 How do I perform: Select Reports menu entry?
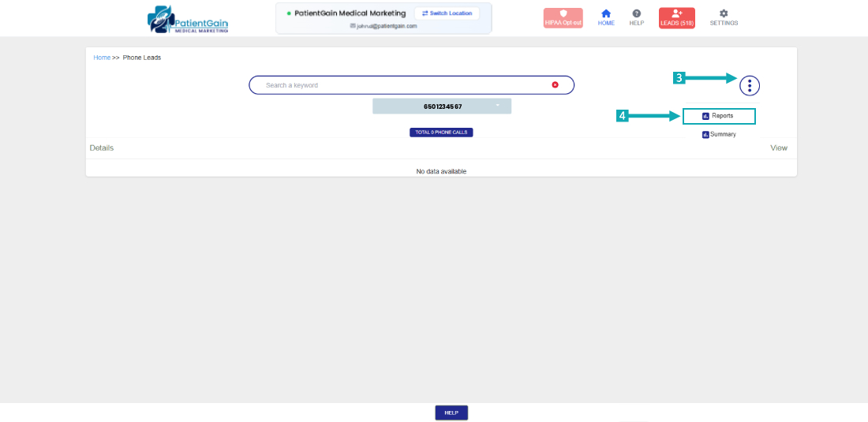click(719, 116)
